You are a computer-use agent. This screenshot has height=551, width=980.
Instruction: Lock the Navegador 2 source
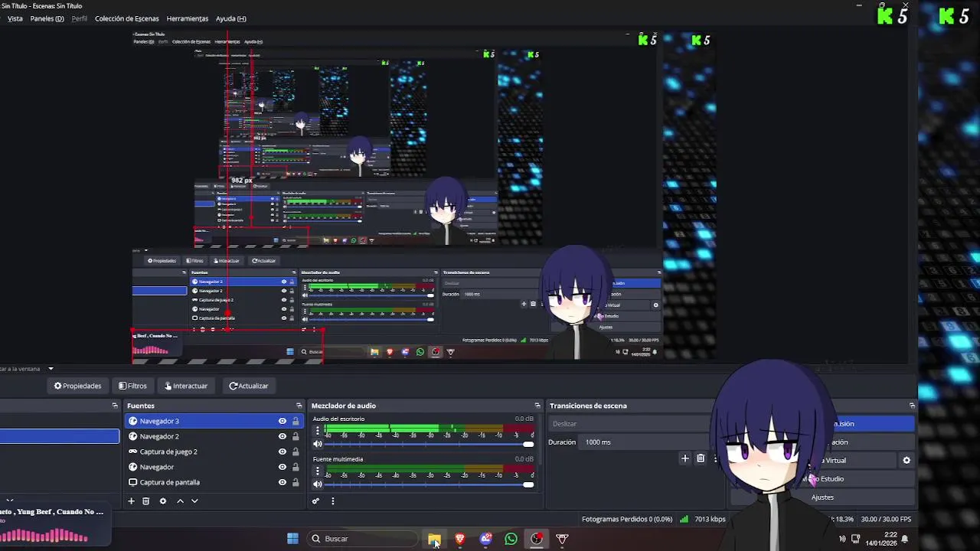click(x=296, y=436)
